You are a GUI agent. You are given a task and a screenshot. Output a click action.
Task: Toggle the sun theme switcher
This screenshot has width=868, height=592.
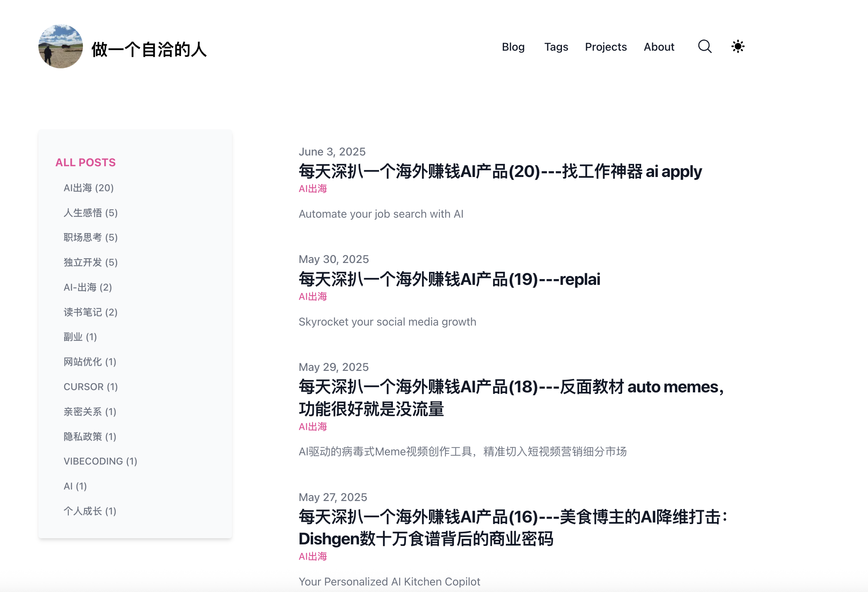[x=738, y=46]
